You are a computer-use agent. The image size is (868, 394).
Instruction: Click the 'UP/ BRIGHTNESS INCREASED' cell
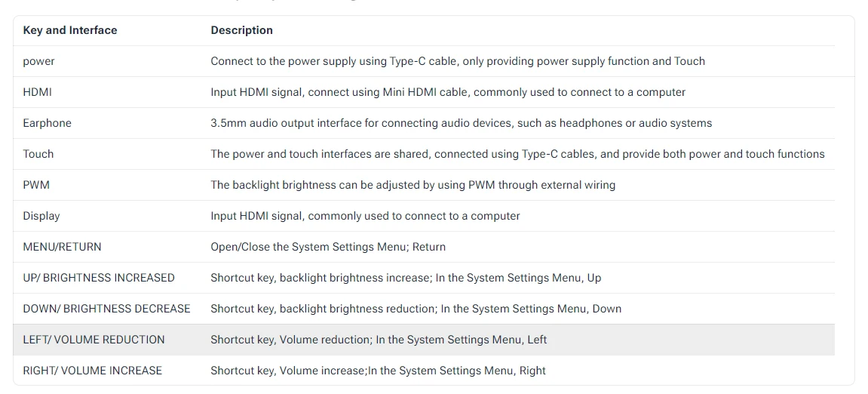[x=99, y=279]
